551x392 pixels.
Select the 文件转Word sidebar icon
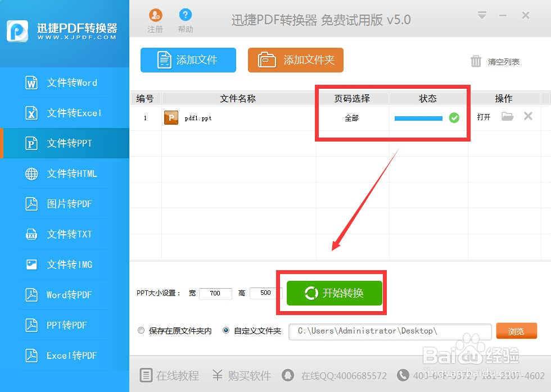pyautogui.click(x=31, y=82)
